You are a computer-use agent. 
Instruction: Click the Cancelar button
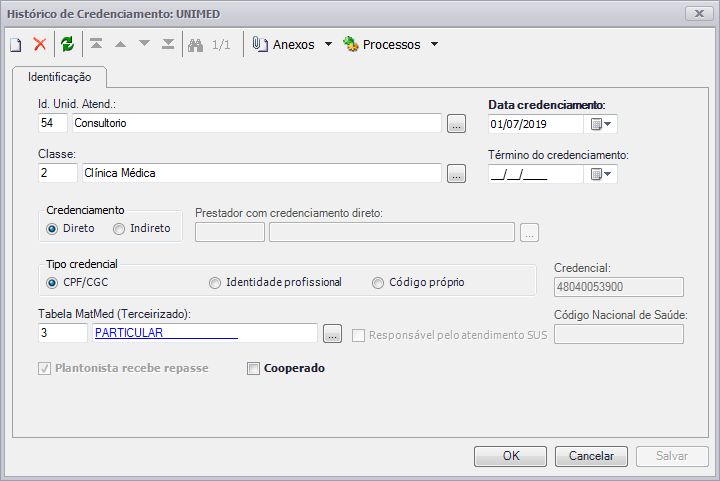tap(591, 456)
